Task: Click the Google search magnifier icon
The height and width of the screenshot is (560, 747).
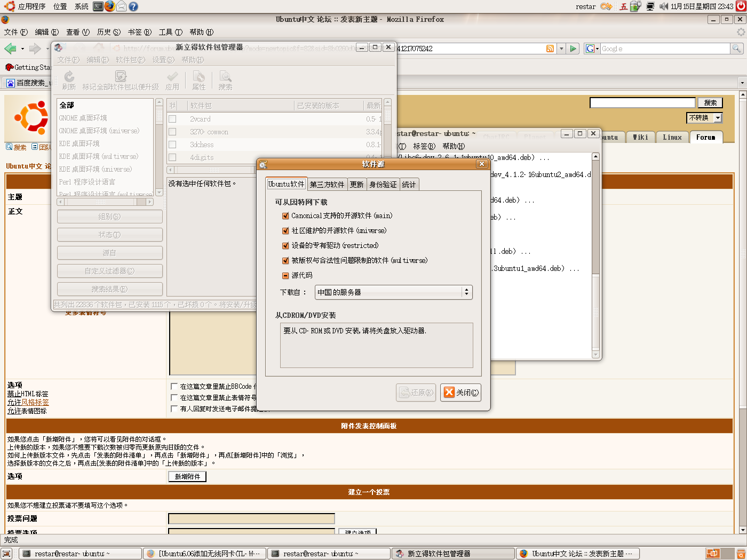Action: 736,49
